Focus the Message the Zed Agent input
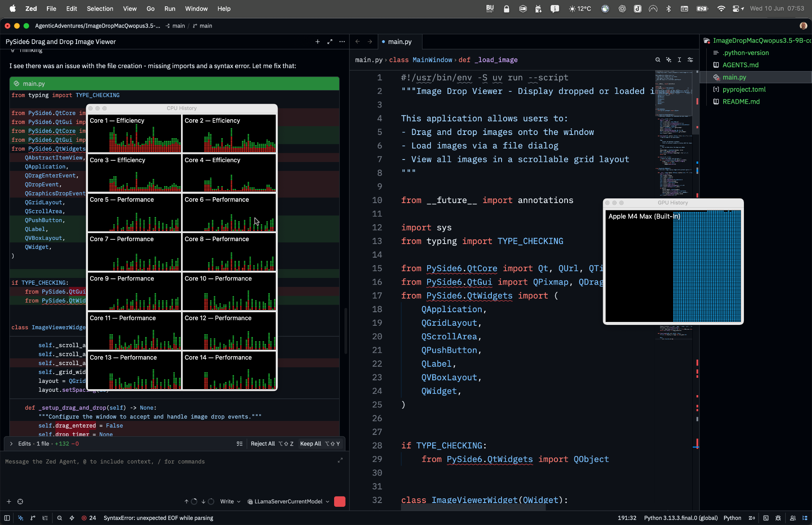 coord(169,462)
